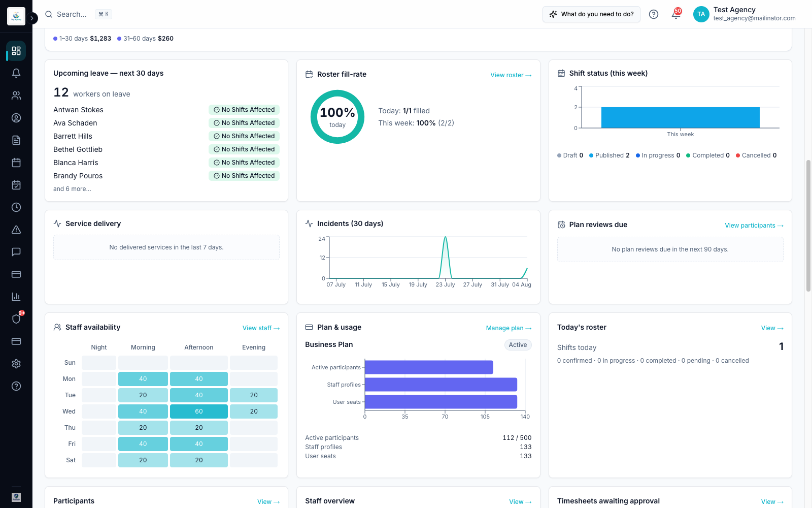Open View link in Staff overview card
Viewport: 812px width, 508px height.
(521, 502)
